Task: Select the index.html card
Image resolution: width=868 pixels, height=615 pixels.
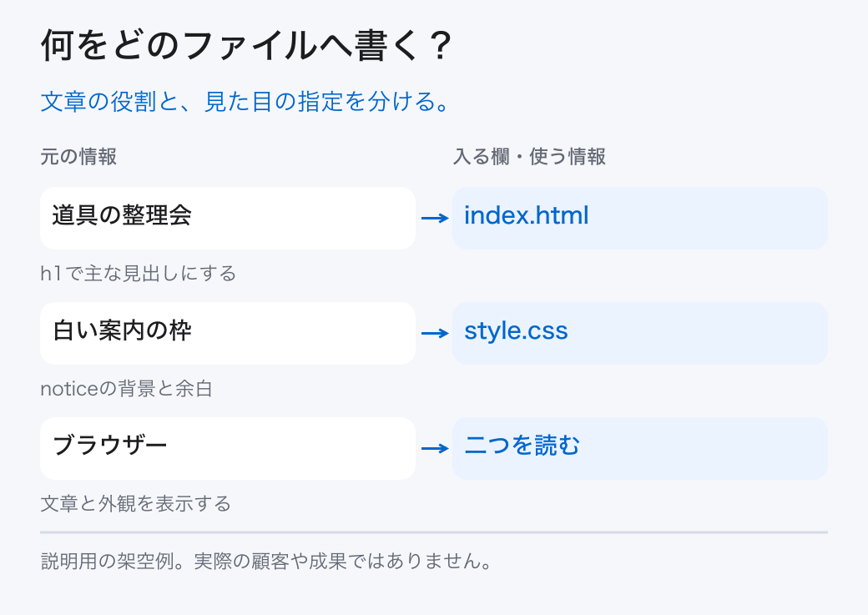Action: click(640, 218)
